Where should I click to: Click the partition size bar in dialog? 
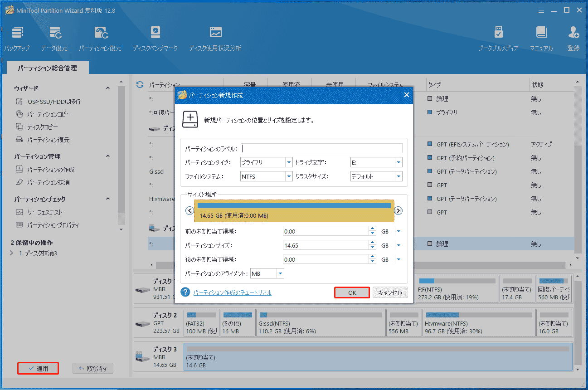(x=294, y=211)
